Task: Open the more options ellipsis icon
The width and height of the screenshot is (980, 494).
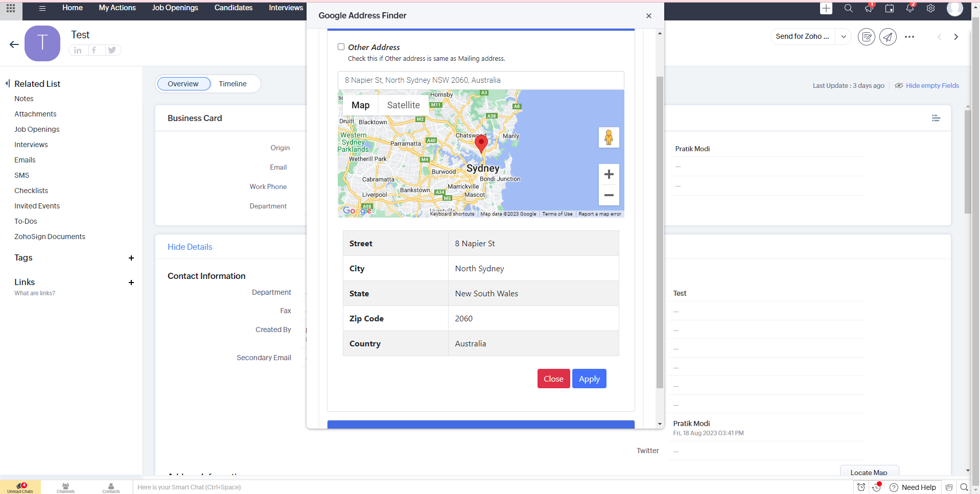Action: tap(909, 37)
